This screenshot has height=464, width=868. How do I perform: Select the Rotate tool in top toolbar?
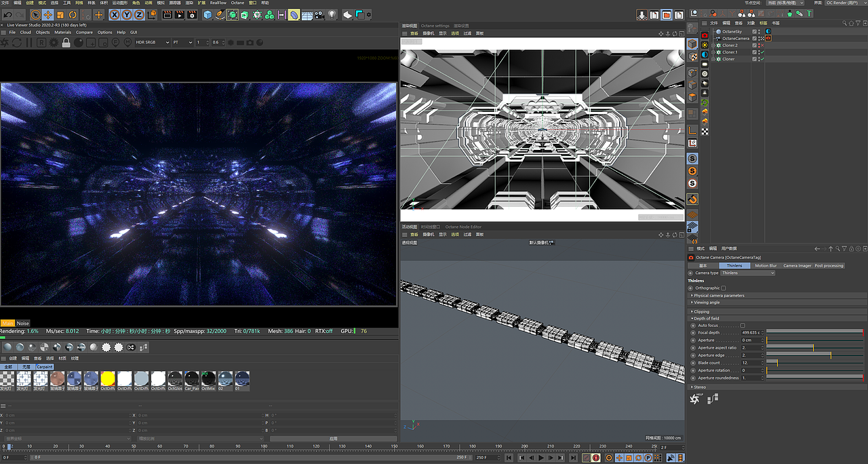click(73, 14)
